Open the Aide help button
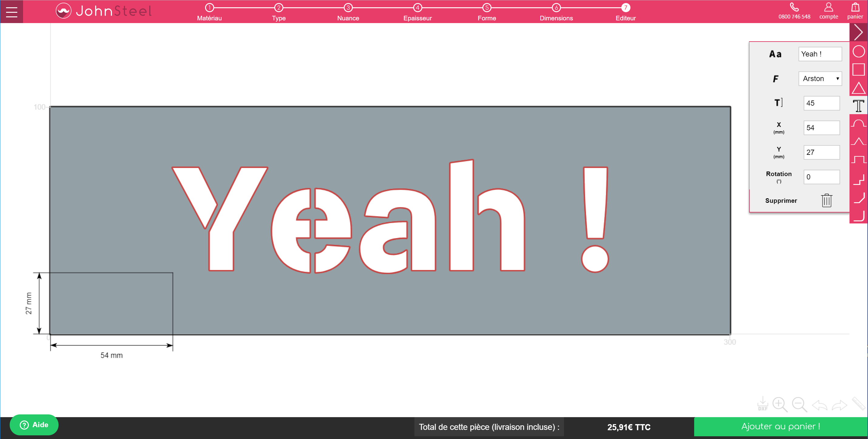Screen dimensions: 868x439 click(34, 424)
